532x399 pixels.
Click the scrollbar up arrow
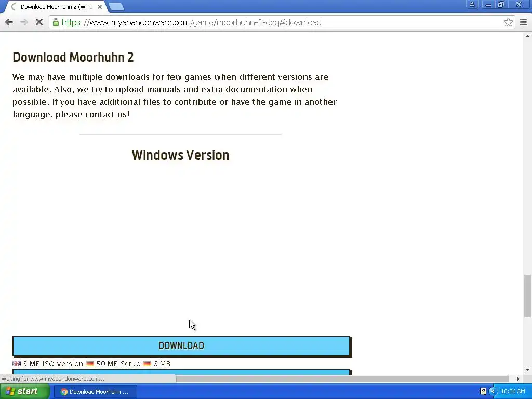527,36
